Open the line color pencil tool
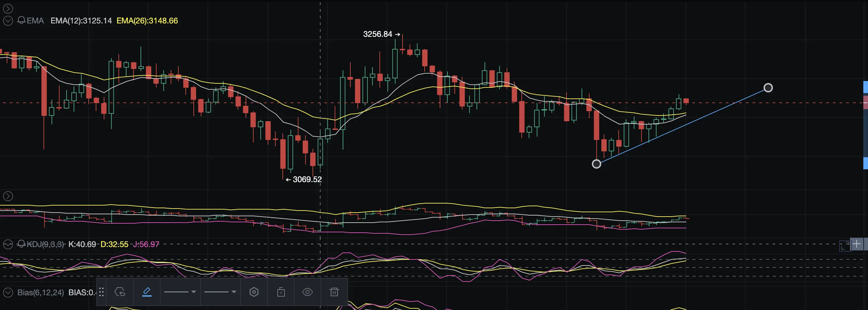This screenshot has height=310, width=868. click(x=147, y=292)
